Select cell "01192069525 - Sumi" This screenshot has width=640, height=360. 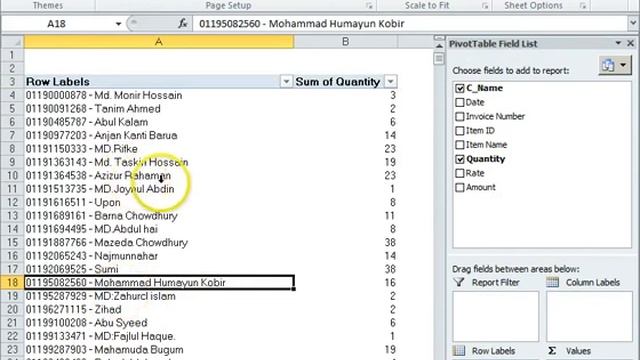(x=159, y=269)
